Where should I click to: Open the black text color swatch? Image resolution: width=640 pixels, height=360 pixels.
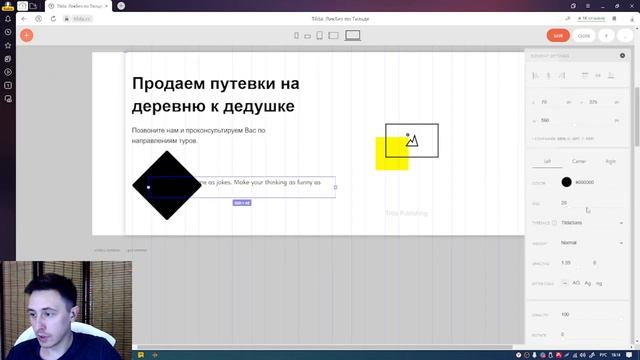(x=567, y=182)
